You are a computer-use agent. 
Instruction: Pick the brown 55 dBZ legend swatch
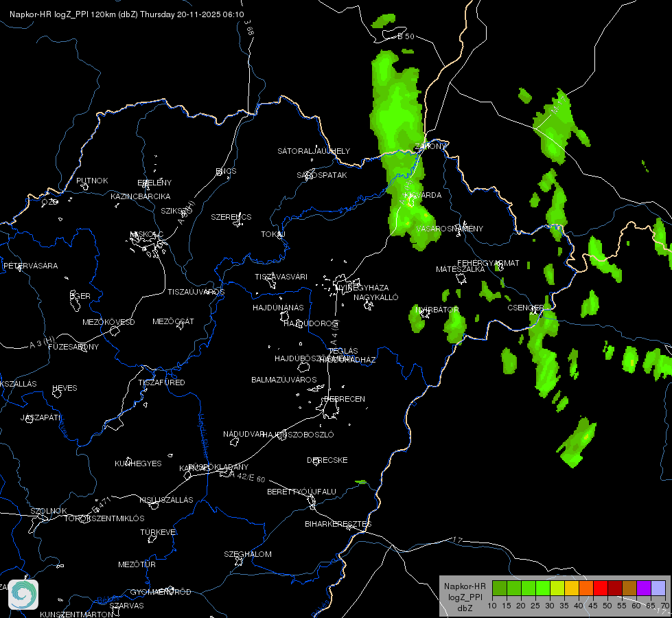click(x=629, y=588)
